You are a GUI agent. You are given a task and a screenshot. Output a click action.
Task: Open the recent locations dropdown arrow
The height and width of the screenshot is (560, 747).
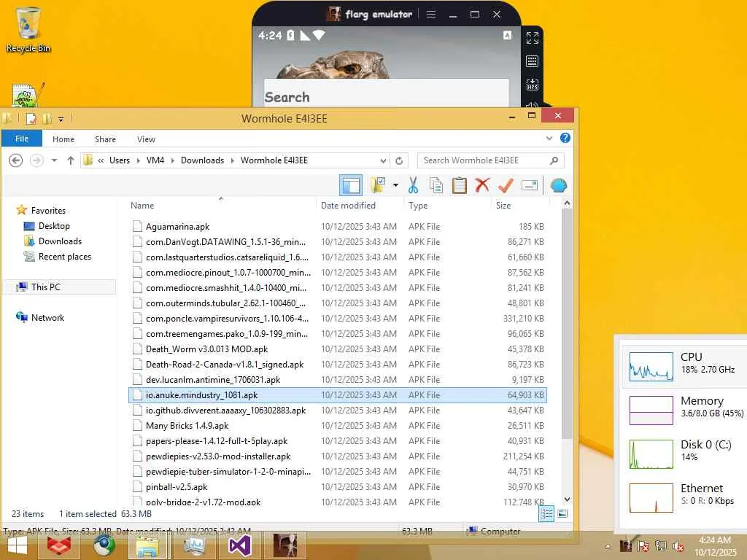point(54,160)
